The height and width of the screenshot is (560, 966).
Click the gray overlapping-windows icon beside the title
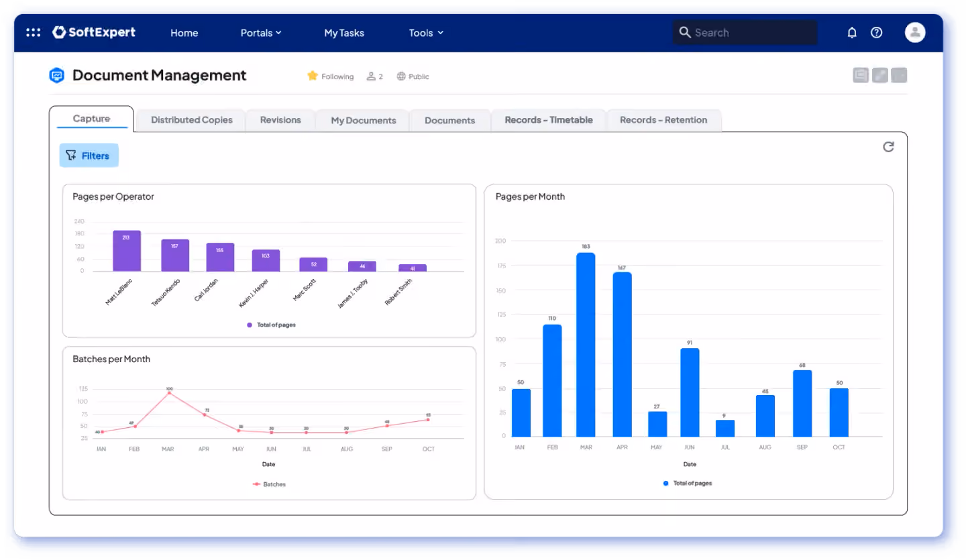coord(861,75)
